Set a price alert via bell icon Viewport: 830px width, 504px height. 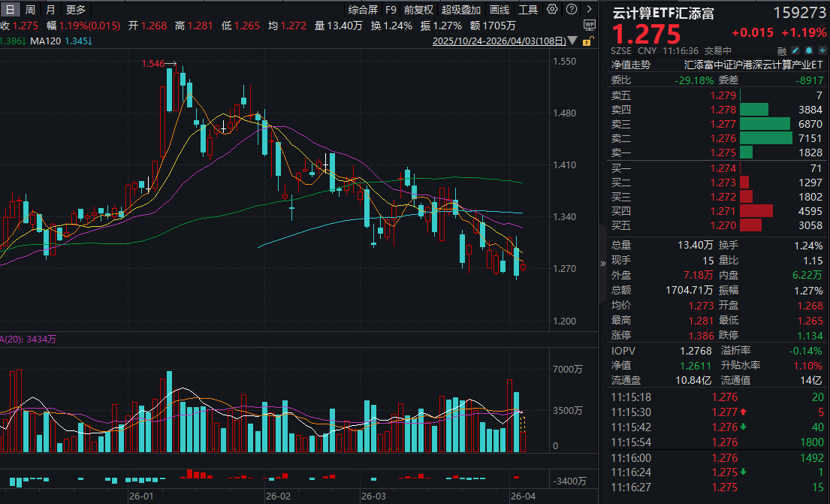point(807,49)
